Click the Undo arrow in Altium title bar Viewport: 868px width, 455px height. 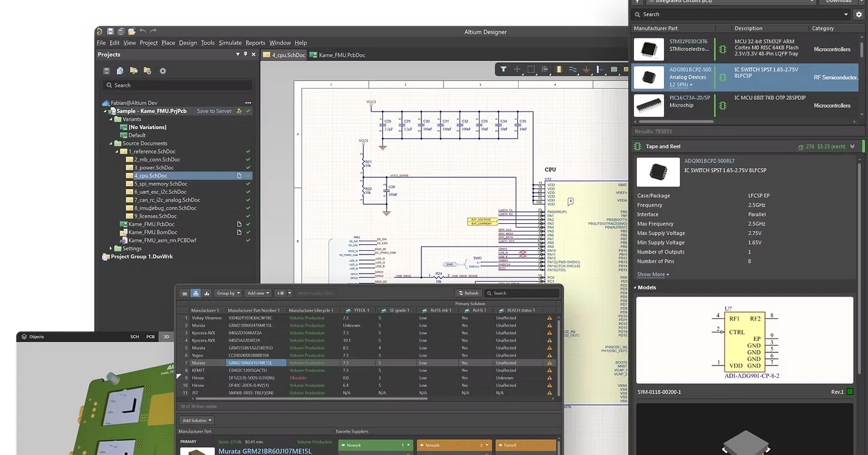coord(142,31)
